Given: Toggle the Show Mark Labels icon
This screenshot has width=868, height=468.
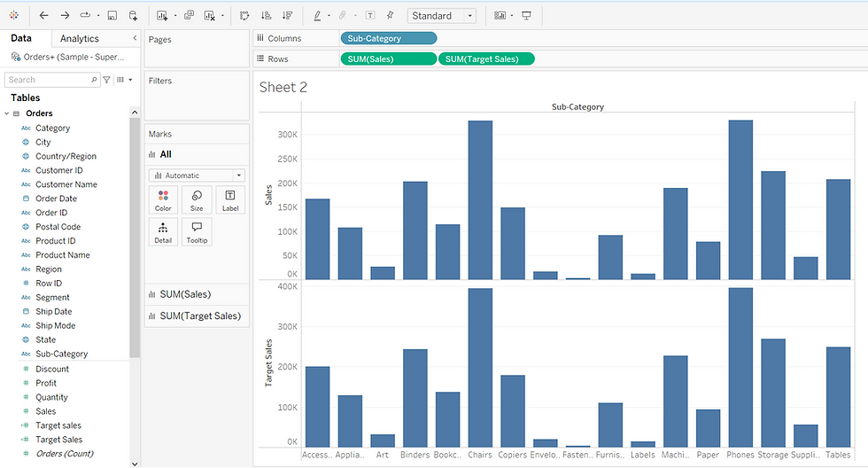Looking at the screenshot, I should [370, 15].
